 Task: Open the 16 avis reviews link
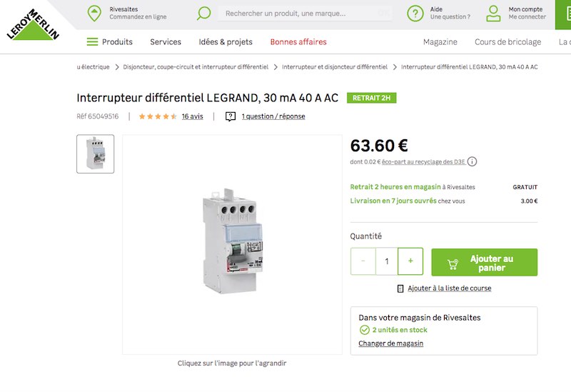click(192, 116)
